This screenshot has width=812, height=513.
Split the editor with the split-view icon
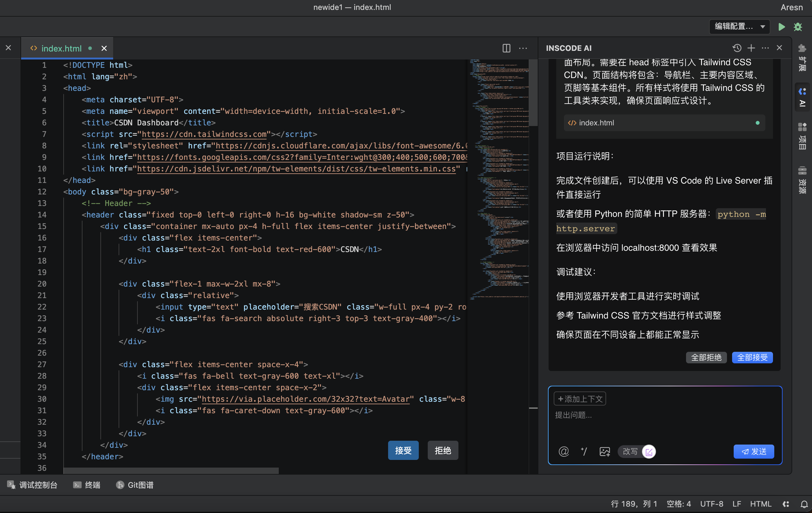pyautogui.click(x=506, y=48)
